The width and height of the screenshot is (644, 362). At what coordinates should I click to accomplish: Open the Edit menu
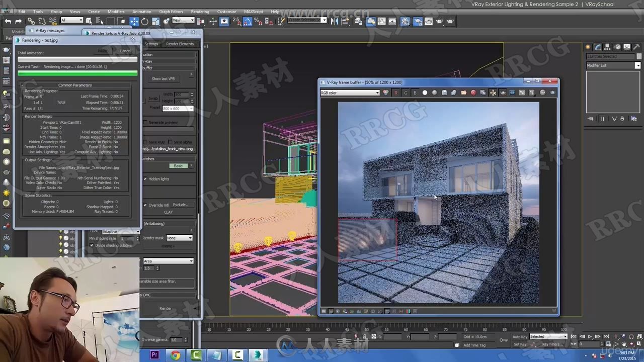[22, 12]
